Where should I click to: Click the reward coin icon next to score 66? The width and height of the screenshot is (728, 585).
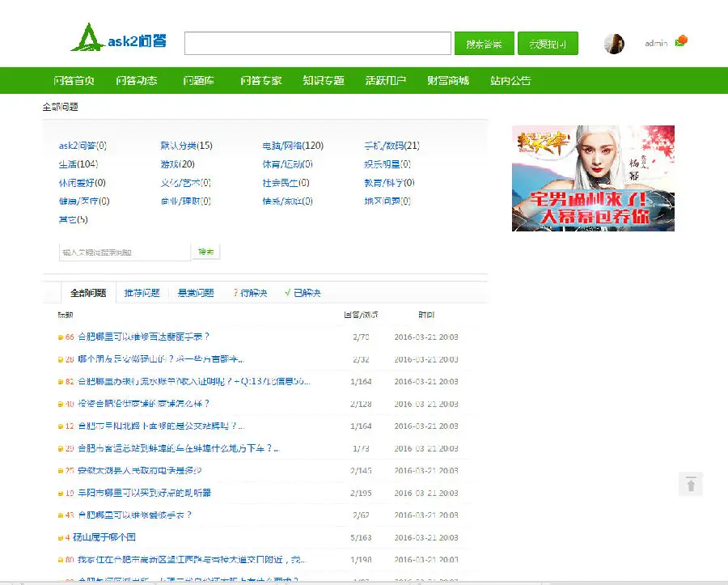pyautogui.click(x=61, y=337)
